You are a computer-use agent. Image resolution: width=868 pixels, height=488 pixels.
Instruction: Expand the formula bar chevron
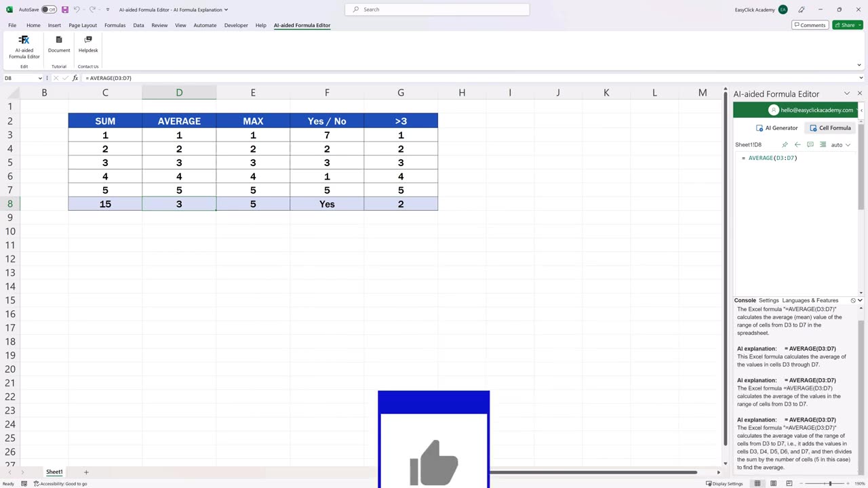(861, 78)
